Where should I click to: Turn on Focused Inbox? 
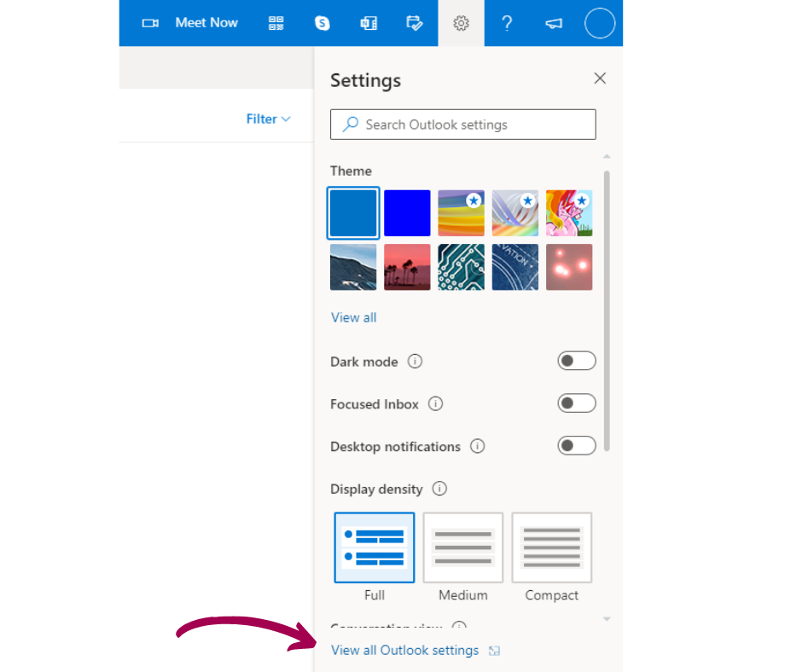coord(577,403)
